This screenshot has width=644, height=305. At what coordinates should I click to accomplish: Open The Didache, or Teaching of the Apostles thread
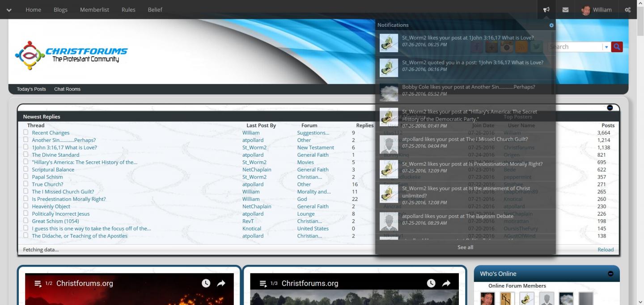[80, 236]
